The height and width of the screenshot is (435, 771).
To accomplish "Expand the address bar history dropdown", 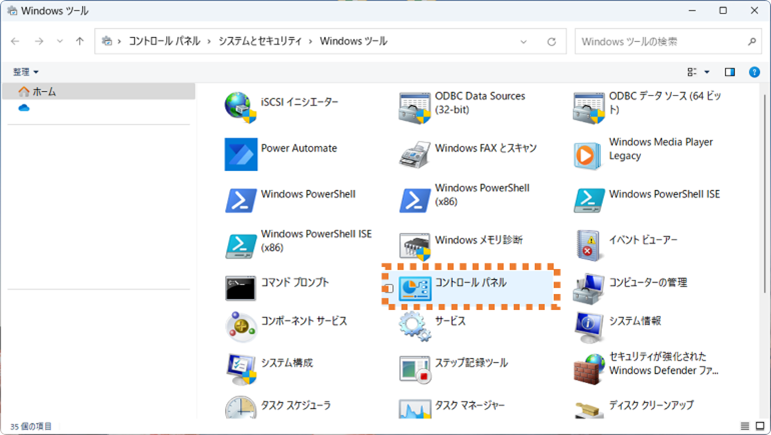I will [523, 42].
